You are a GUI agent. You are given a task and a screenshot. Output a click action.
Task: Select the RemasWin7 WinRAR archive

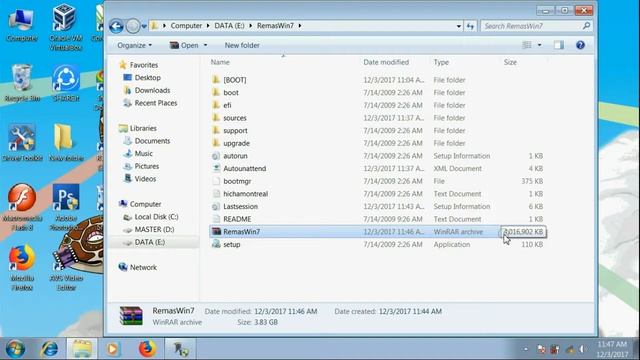(x=378, y=232)
